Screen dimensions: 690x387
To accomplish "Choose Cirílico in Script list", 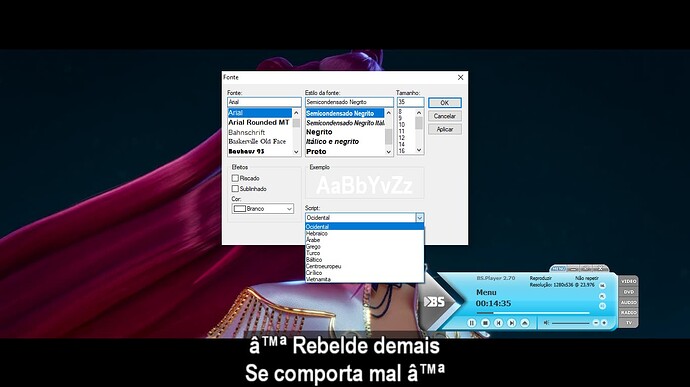I will coord(364,273).
